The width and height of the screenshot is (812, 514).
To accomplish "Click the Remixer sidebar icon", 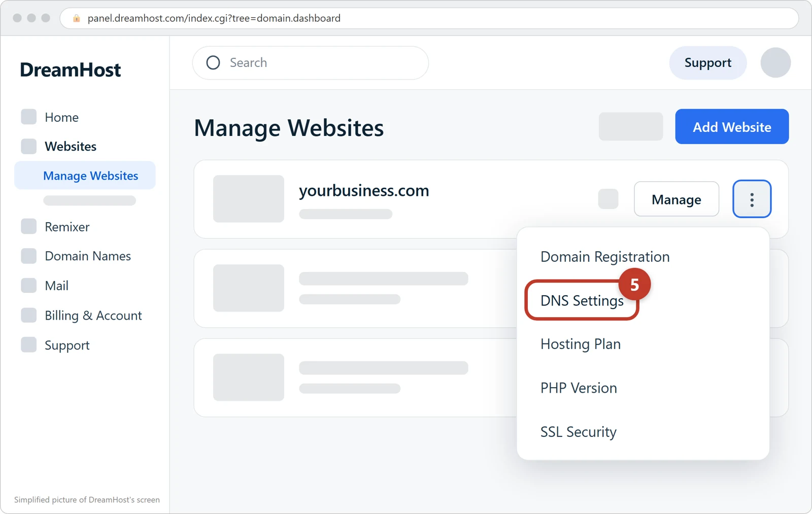I will (x=29, y=226).
